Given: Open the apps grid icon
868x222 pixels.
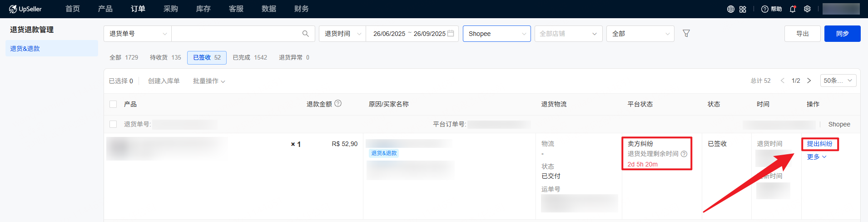Looking at the screenshot, I should point(743,9).
